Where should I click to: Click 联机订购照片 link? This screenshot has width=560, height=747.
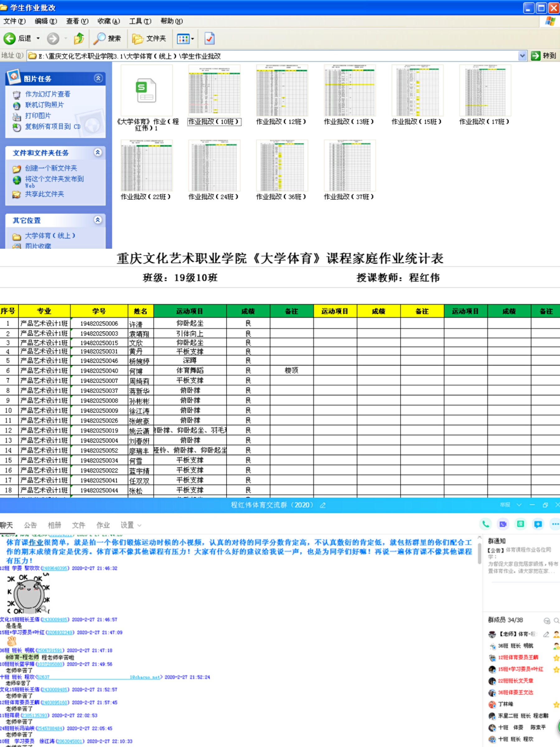coord(44,105)
